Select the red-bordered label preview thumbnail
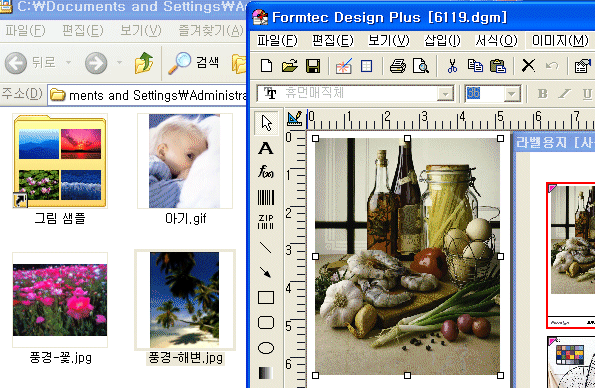The width and height of the screenshot is (595, 388). click(571, 255)
